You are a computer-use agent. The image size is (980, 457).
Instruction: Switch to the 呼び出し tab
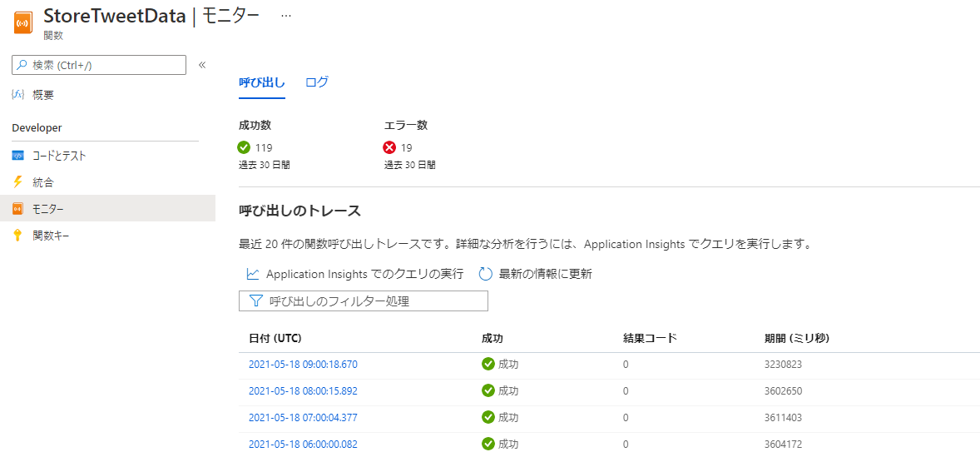click(262, 82)
